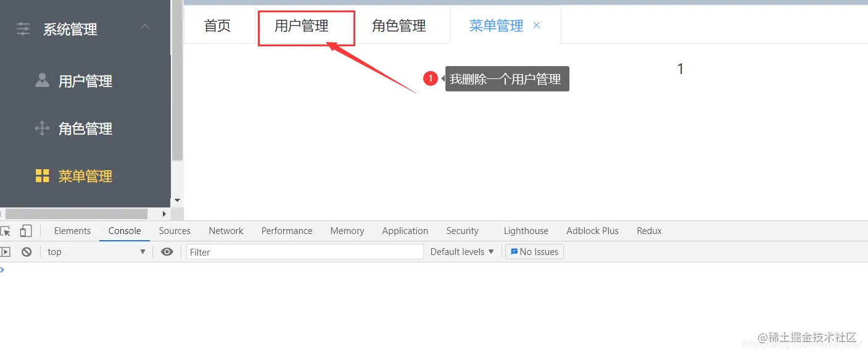Open the top JavaScript context dropdown
The height and width of the screenshot is (355, 868).
(96, 252)
